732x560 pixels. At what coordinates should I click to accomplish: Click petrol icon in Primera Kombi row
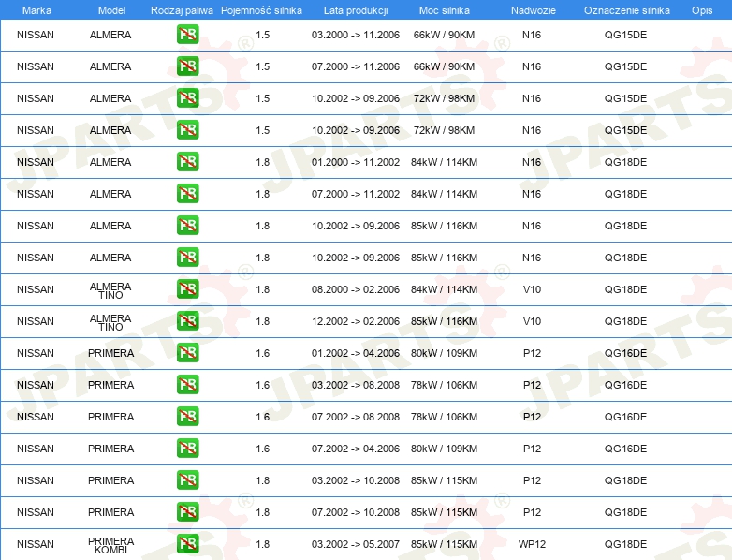187,544
